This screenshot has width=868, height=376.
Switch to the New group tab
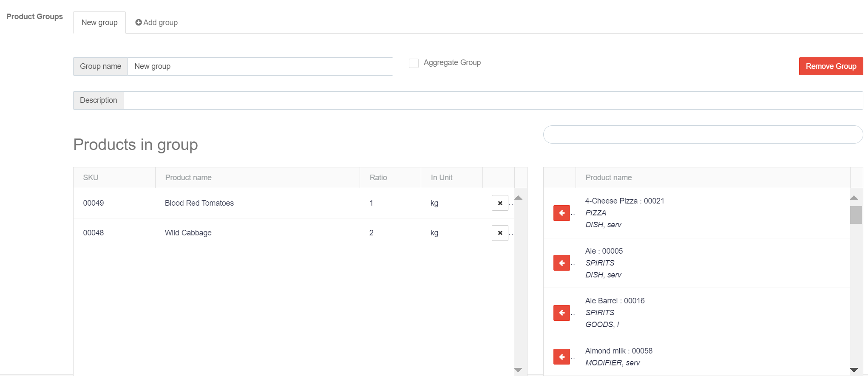click(99, 23)
